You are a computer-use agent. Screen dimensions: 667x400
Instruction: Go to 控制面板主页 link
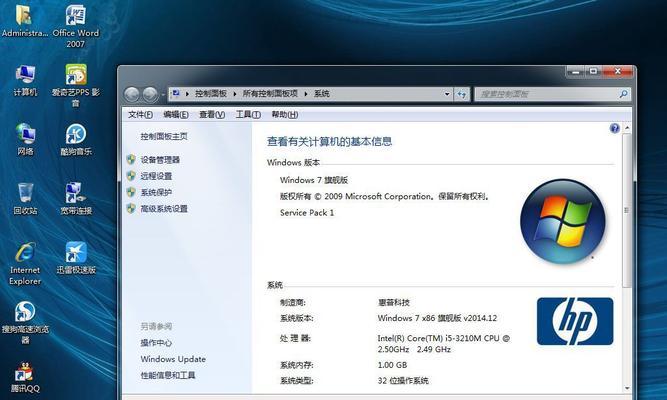164,136
